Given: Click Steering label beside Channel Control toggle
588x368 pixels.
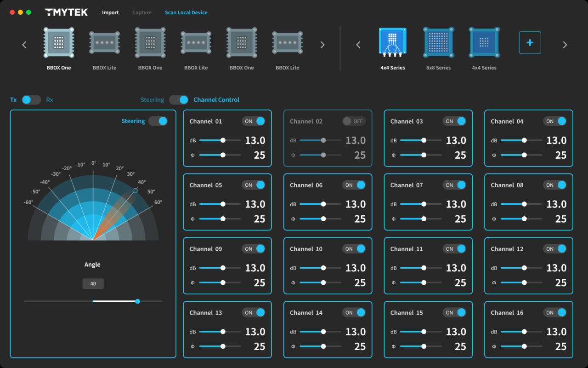Looking at the screenshot, I should coord(152,99).
